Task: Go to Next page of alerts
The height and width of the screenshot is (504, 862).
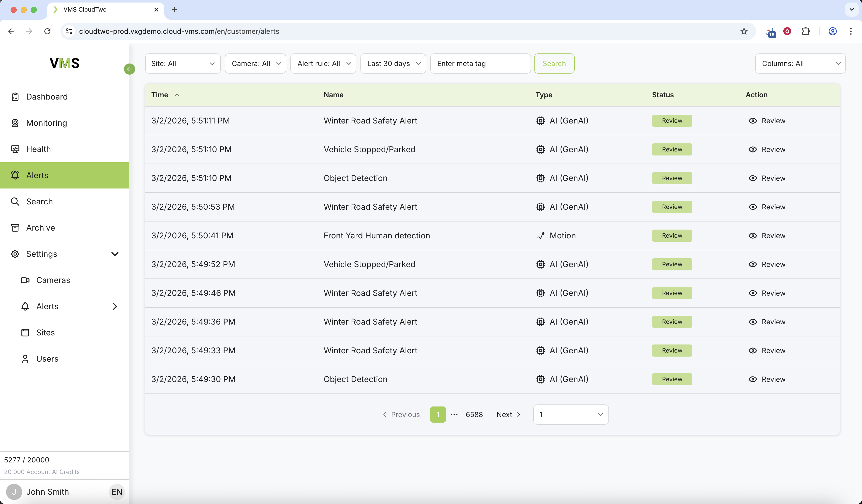Action: 508,415
